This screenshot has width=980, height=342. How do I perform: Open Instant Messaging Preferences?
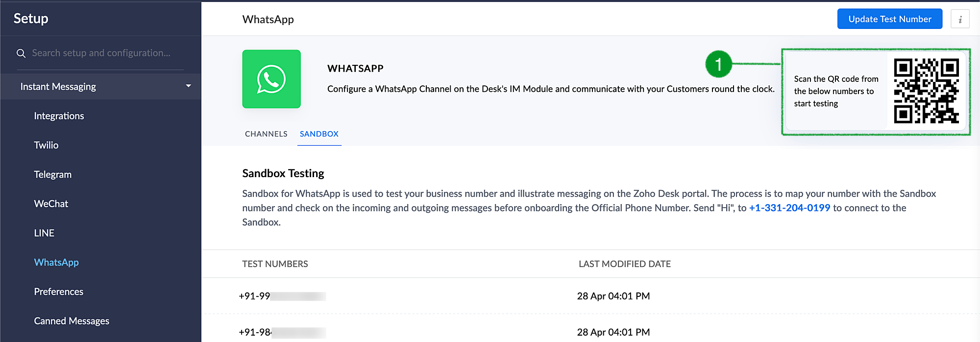pos(58,291)
